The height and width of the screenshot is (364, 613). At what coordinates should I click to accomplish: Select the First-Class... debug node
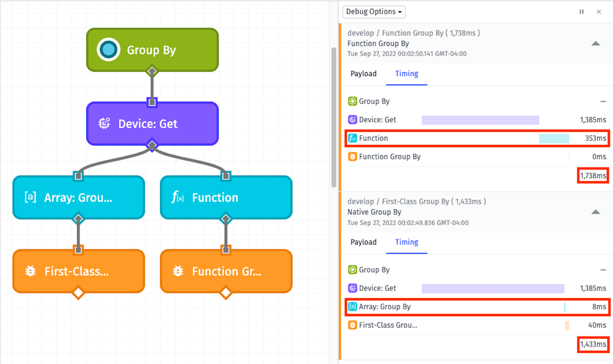[x=79, y=271]
